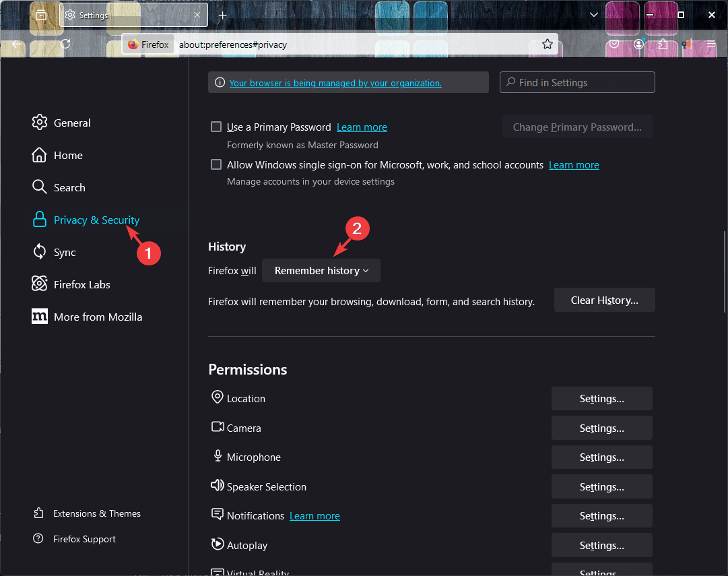Click the Extensions & Themes puzzle icon in sidebar

click(x=38, y=513)
